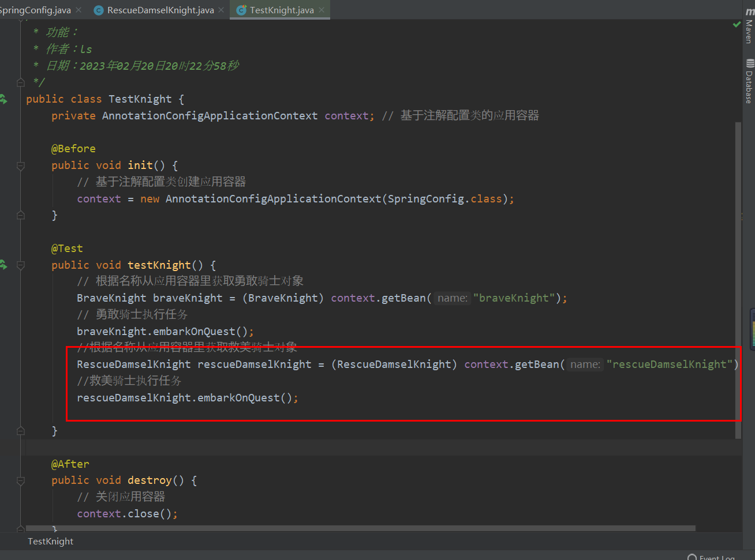Click the comment 关闭应用容器
Viewport: 755px width, 560px height.
click(121, 497)
